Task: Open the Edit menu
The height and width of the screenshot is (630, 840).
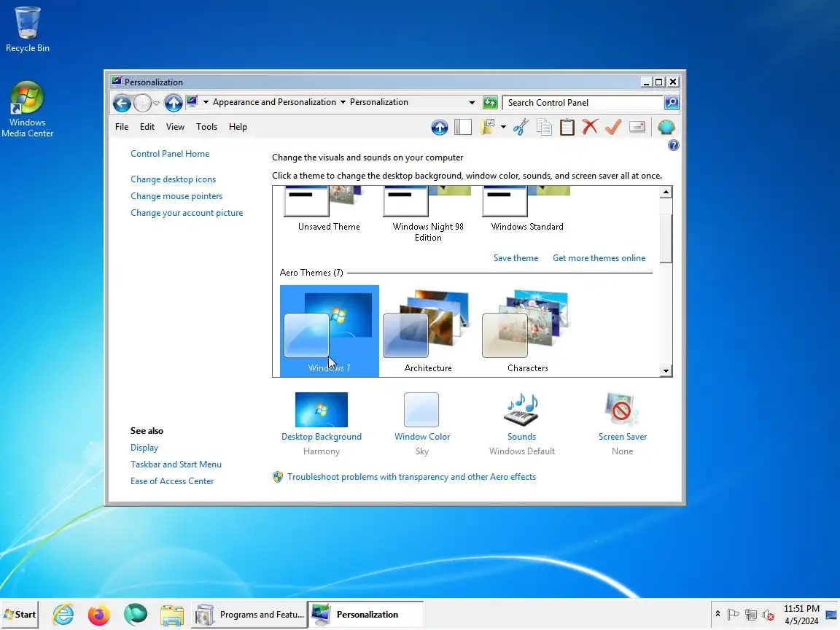Action: point(147,127)
